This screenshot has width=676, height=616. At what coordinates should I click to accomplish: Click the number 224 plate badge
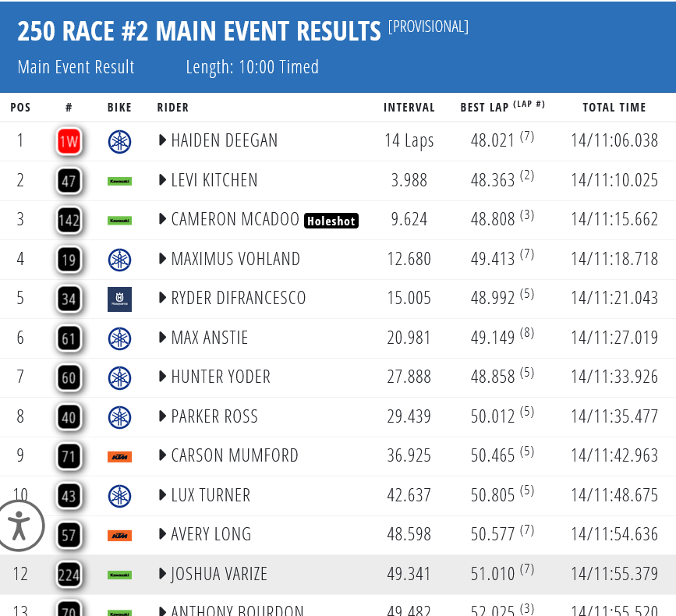(69, 575)
